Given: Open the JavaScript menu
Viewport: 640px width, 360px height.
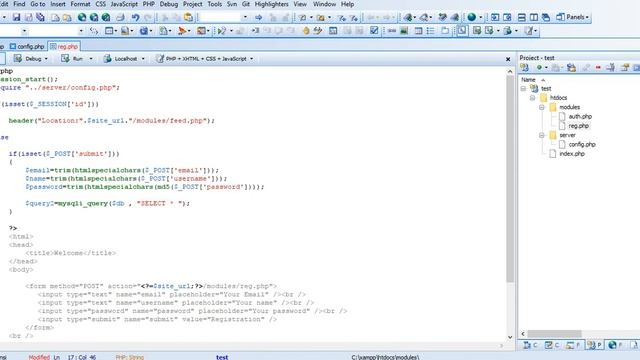Looking at the screenshot, I should click(124, 4).
